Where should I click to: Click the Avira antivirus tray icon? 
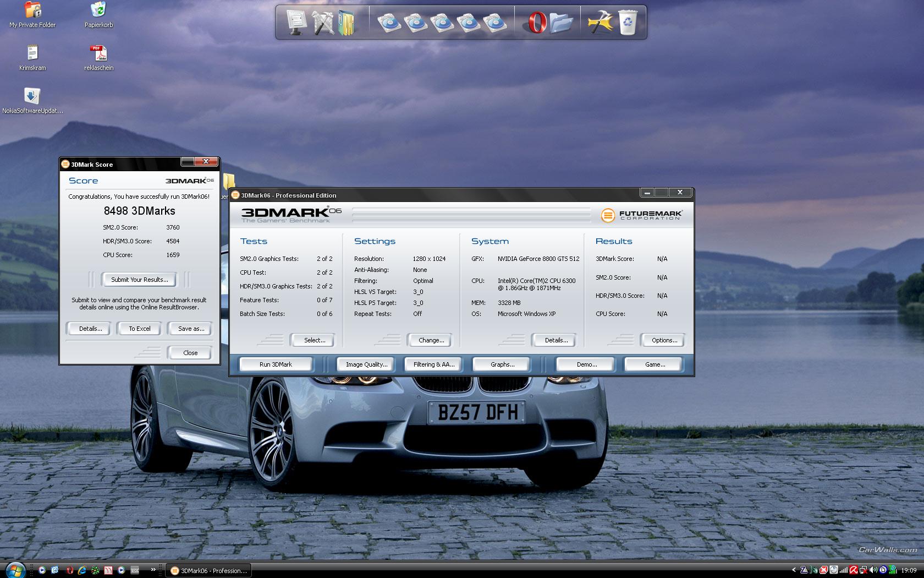(853, 570)
